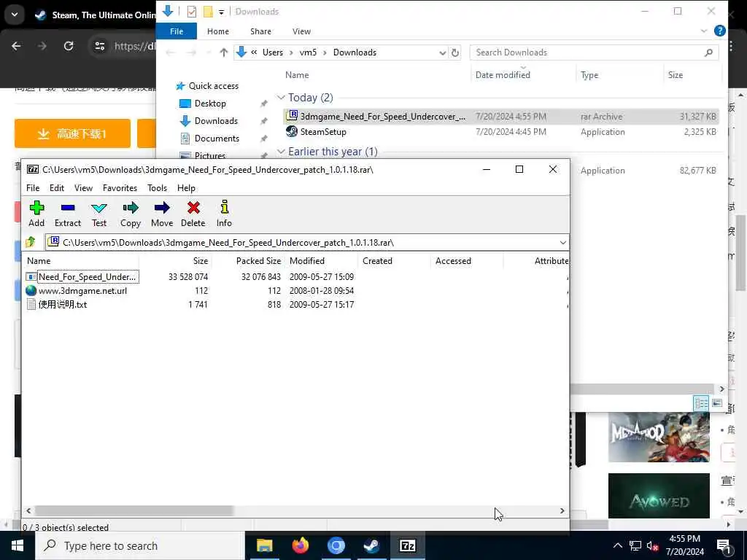Switch to the Home ribbon tab in Explorer
The height and width of the screenshot is (560, 747).
pyautogui.click(x=218, y=31)
